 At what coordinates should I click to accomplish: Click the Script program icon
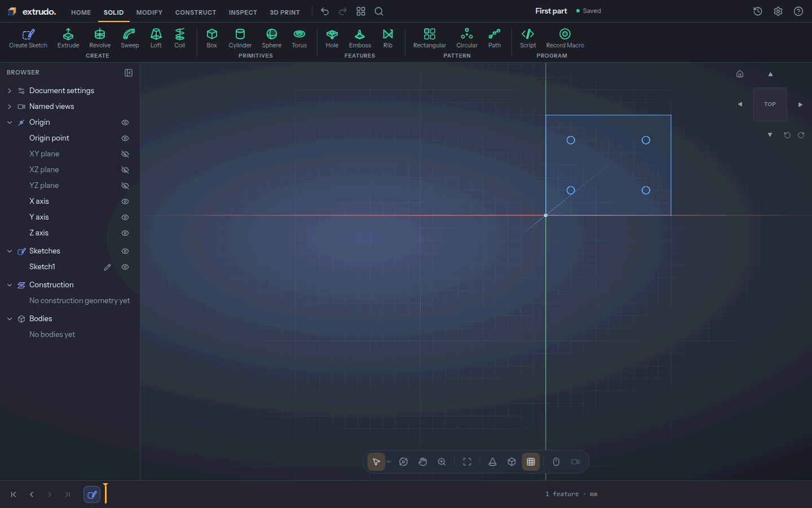point(528,38)
